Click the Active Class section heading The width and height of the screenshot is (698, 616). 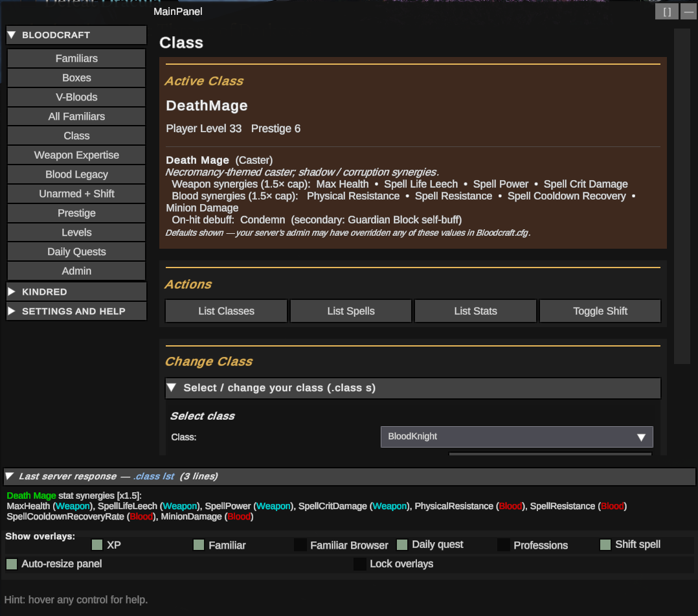(x=204, y=81)
